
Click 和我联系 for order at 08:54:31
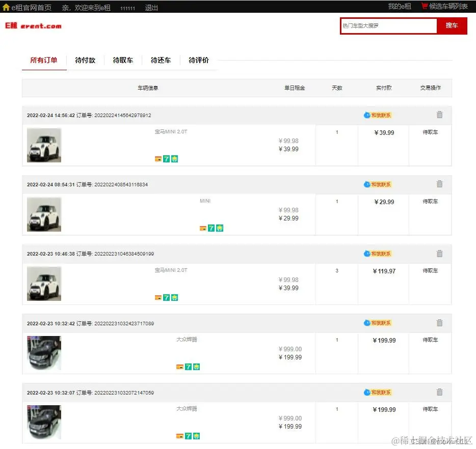pyautogui.click(x=378, y=184)
